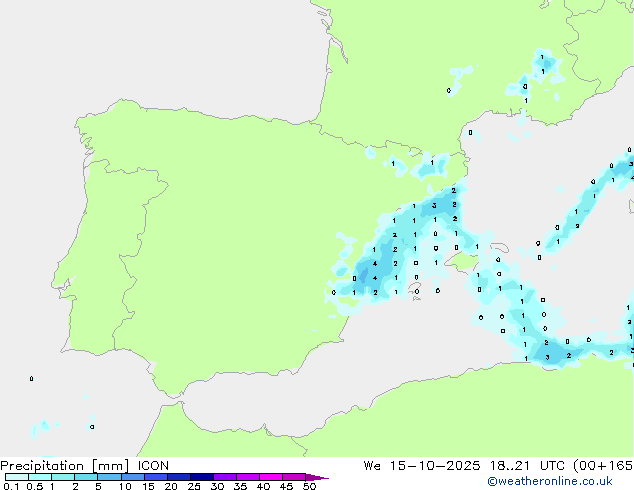
Task: Click the legend scale label '0.5'
Action: [34, 486]
